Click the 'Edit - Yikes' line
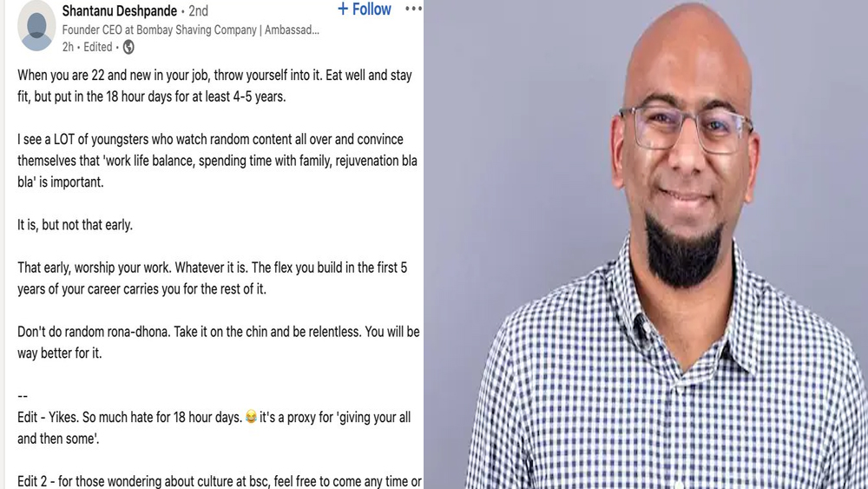 214,427
